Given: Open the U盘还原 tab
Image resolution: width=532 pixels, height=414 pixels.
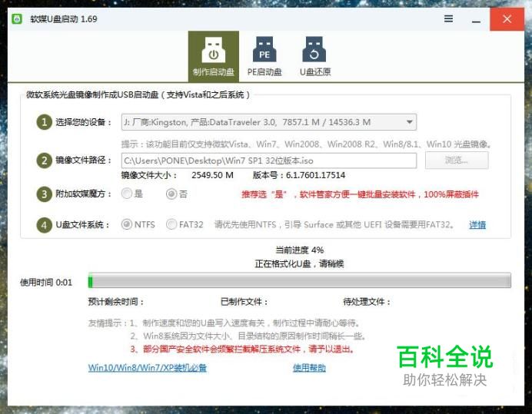Looking at the screenshot, I should coord(315,57).
